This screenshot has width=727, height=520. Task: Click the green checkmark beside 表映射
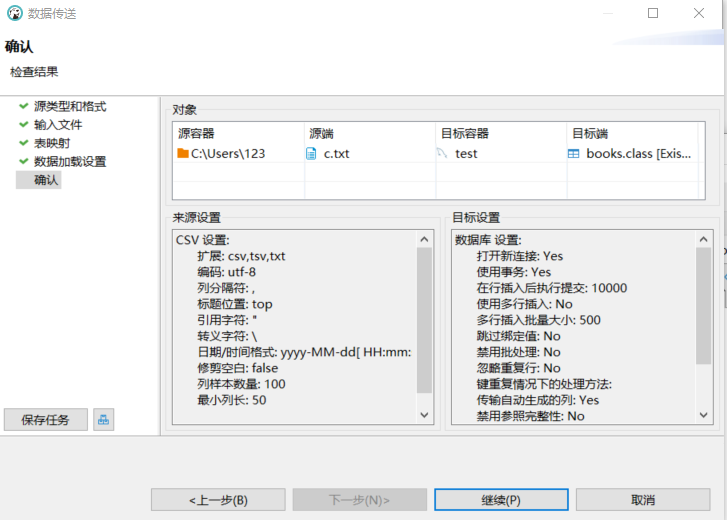(23, 143)
